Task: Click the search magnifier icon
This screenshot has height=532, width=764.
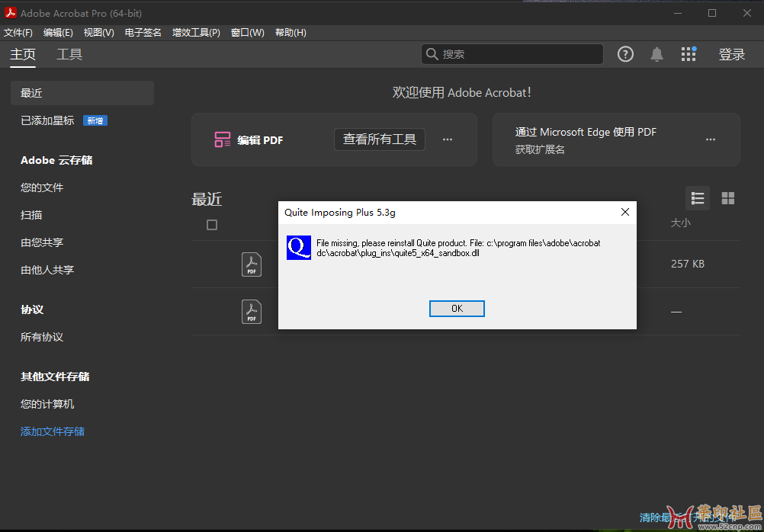Action: click(432, 54)
